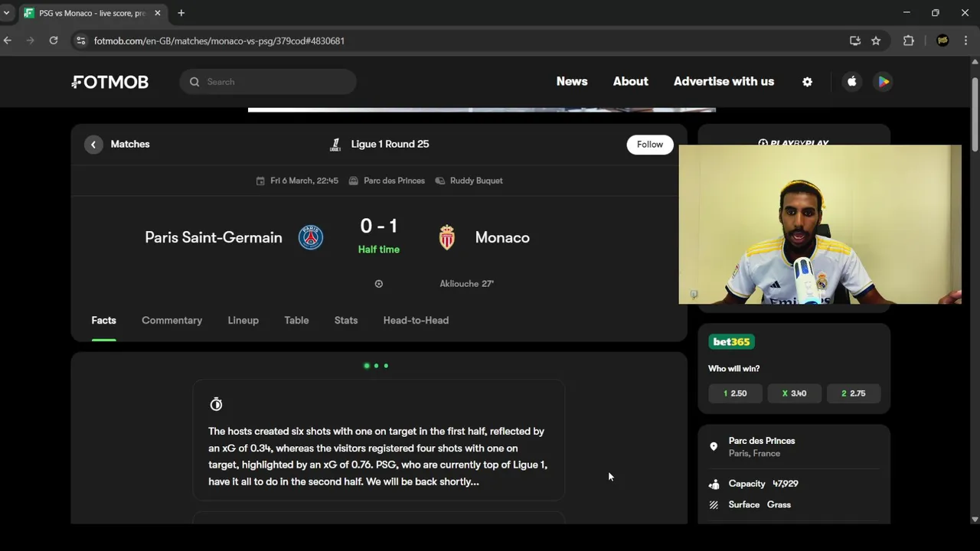This screenshot has height=551, width=980.
Task: Open the Table tab
Action: pos(296,321)
